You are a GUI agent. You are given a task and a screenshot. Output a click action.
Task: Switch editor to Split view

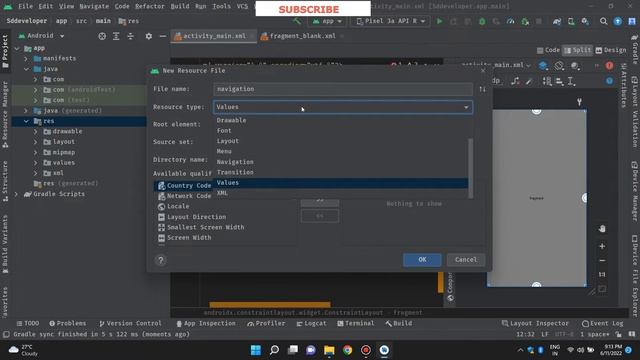pos(577,50)
